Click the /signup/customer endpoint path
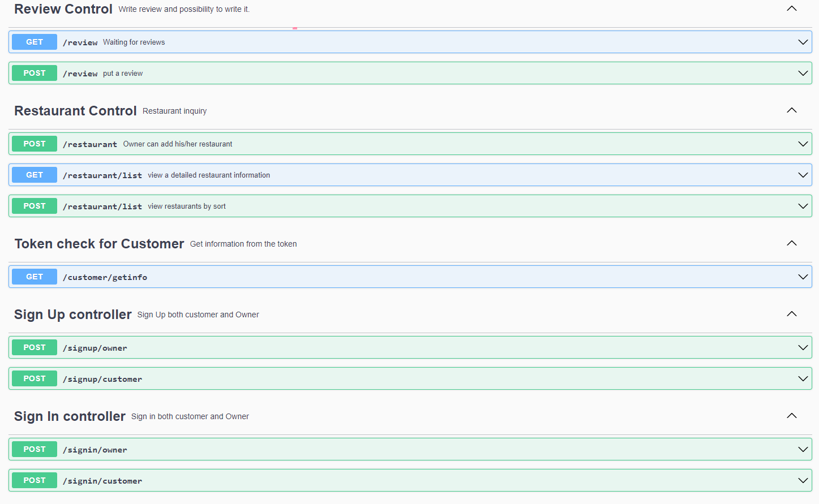This screenshot has width=819, height=504. click(x=102, y=379)
